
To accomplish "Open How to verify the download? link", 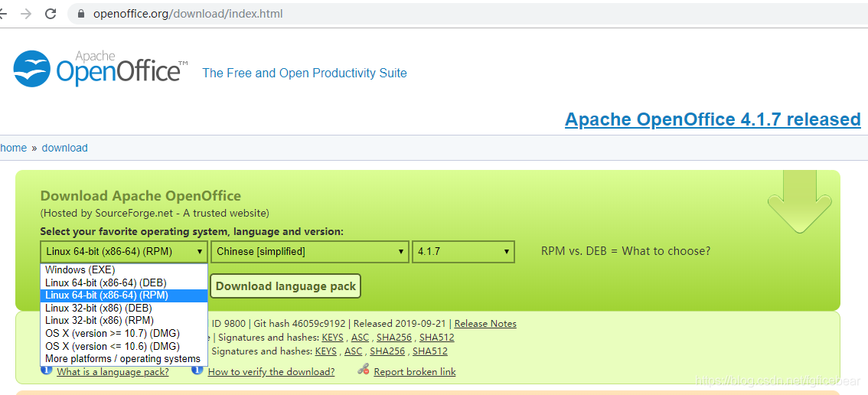I will point(271,372).
